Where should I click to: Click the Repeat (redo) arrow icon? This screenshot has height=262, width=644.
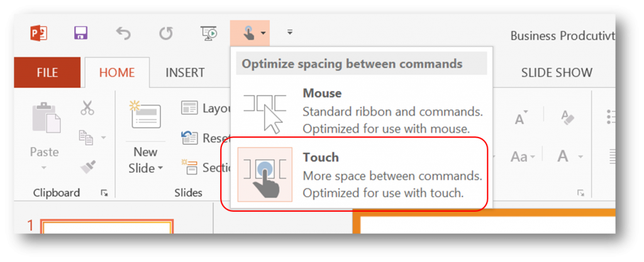[x=166, y=33]
